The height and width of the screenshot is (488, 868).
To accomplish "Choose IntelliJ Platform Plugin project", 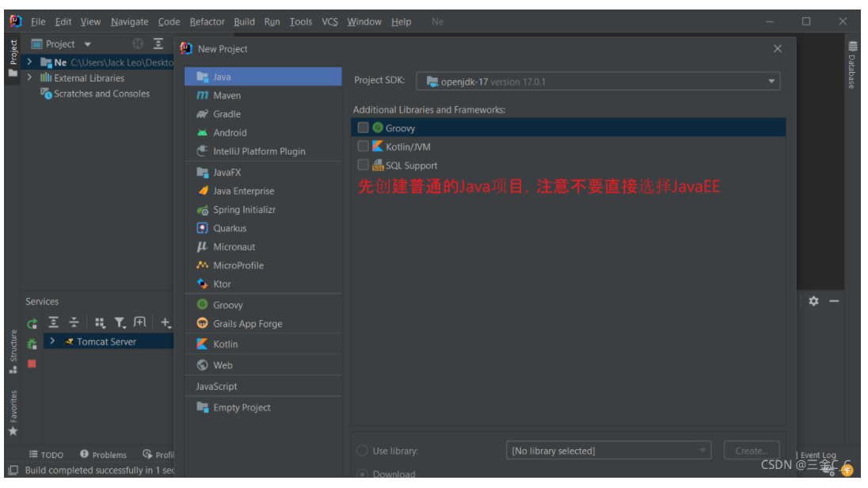I will click(263, 151).
